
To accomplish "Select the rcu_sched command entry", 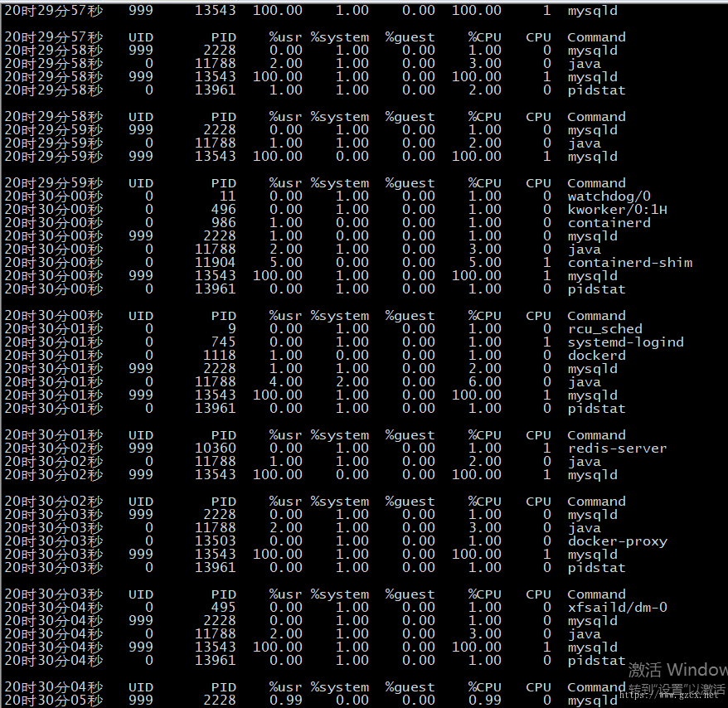I will (x=604, y=329).
